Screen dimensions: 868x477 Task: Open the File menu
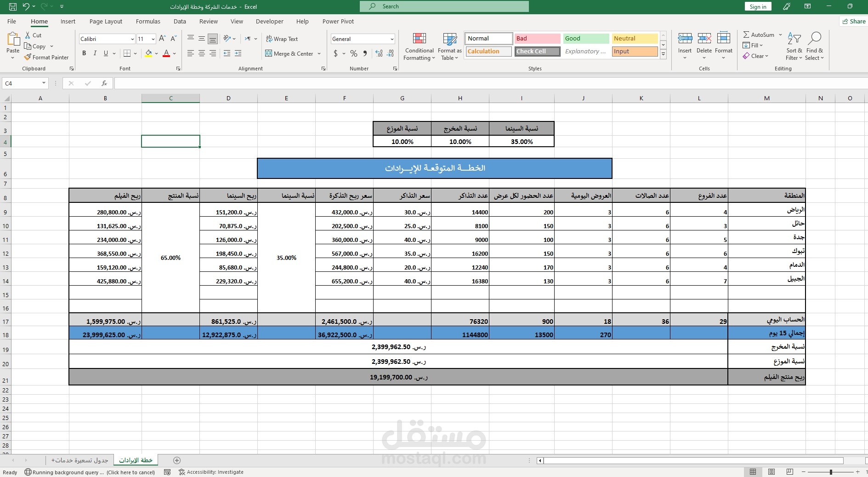tap(12, 21)
